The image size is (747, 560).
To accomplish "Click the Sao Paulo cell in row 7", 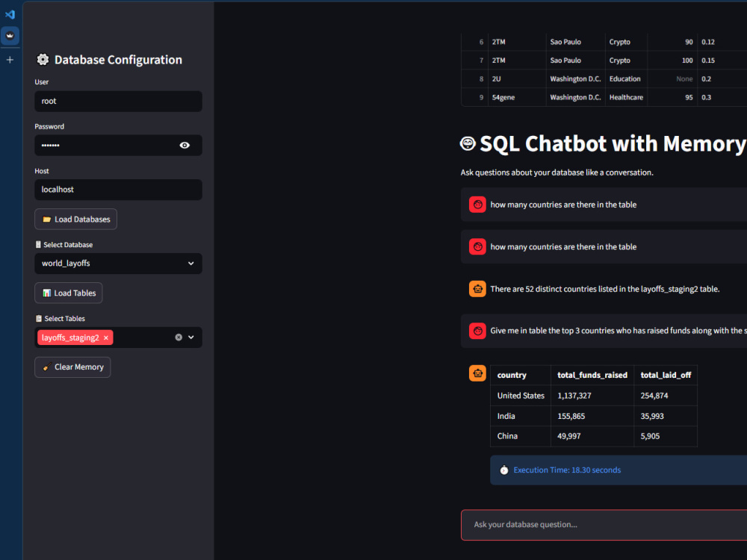I will [575, 60].
